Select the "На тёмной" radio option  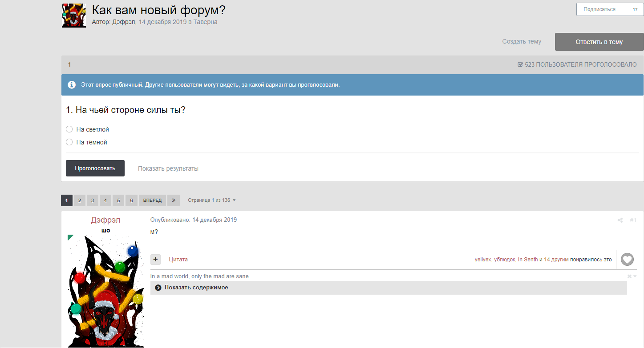[69, 142]
